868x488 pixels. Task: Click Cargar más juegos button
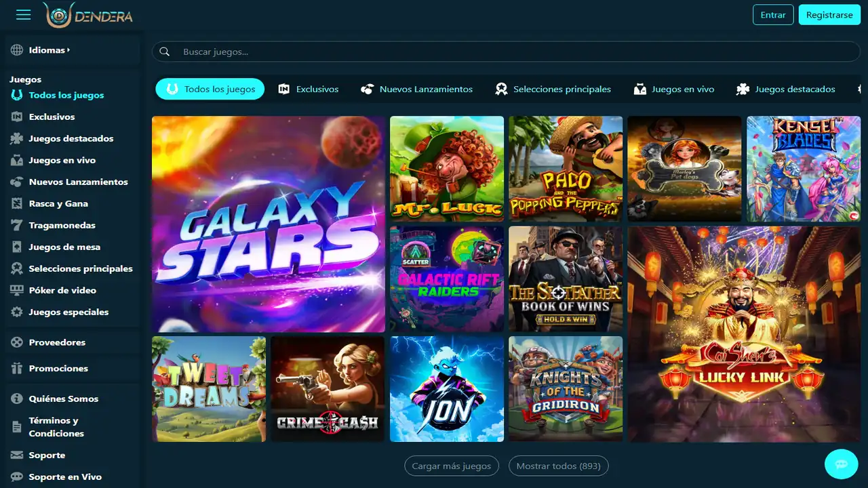click(452, 466)
